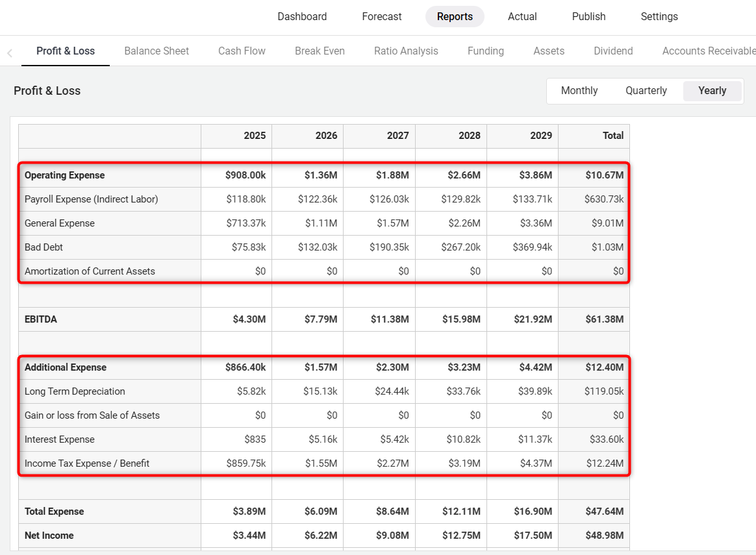Open the Funding report tab

(x=486, y=51)
